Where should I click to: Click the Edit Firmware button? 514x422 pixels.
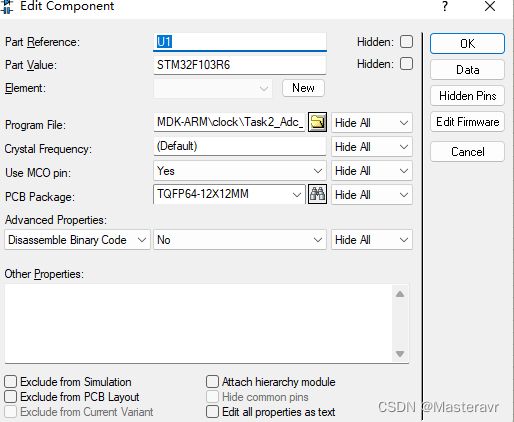tap(467, 122)
